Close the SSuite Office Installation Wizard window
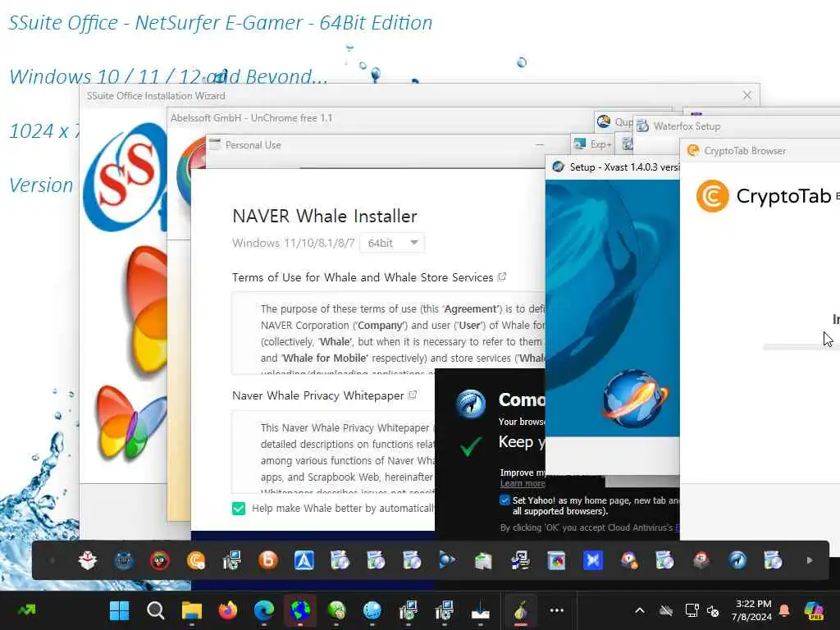The height and width of the screenshot is (630, 840). click(746, 95)
